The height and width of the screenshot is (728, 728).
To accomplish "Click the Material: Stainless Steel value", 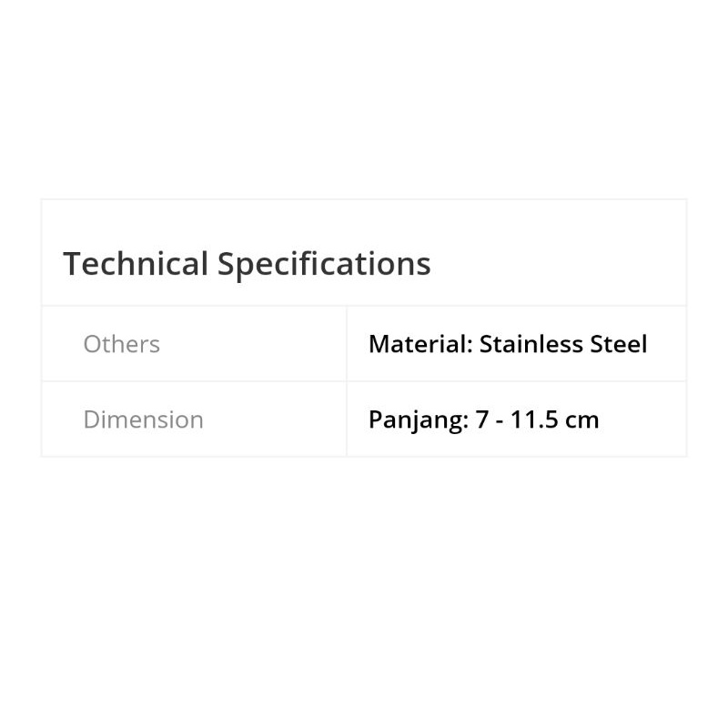I will tap(508, 344).
